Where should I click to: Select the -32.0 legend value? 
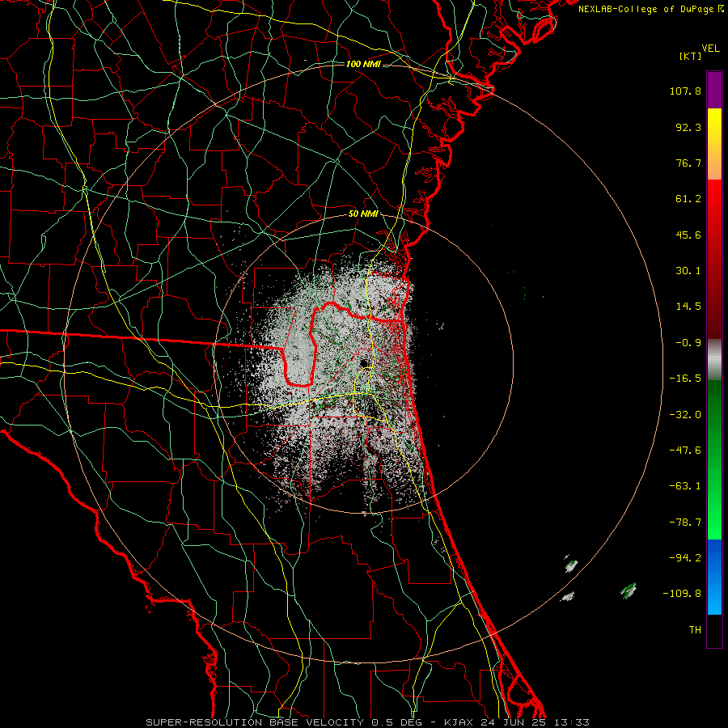(x=685, y=415)
